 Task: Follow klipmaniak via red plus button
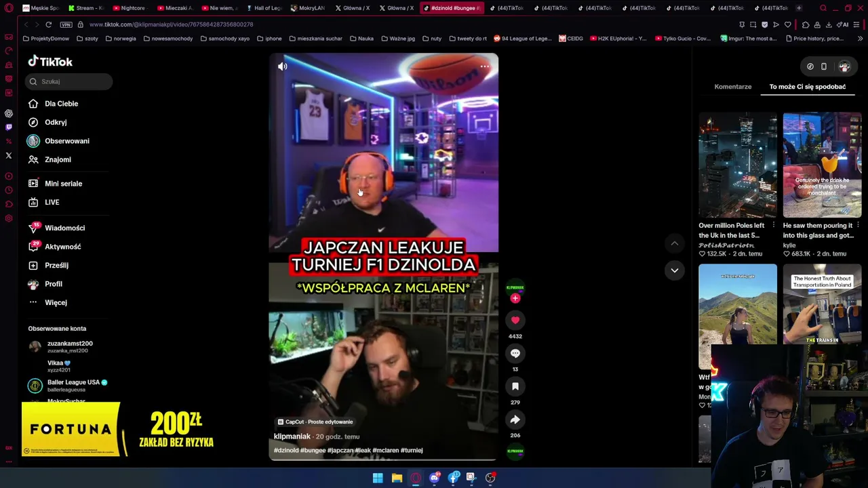tap(515, 298)
